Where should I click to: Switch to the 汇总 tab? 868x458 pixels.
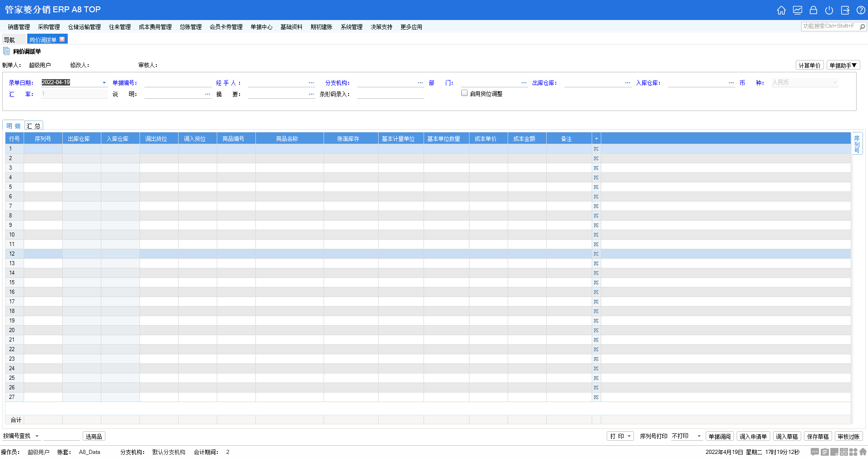[34, 126]
